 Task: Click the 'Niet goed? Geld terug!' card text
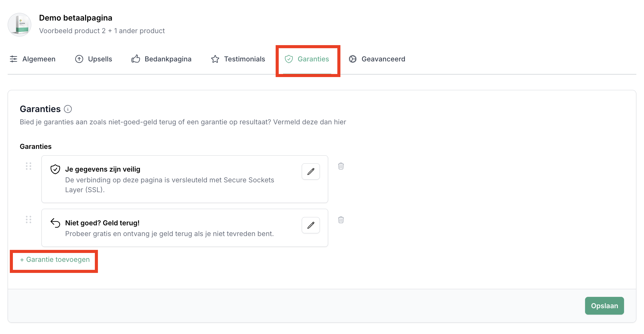[x=102, y=223]
